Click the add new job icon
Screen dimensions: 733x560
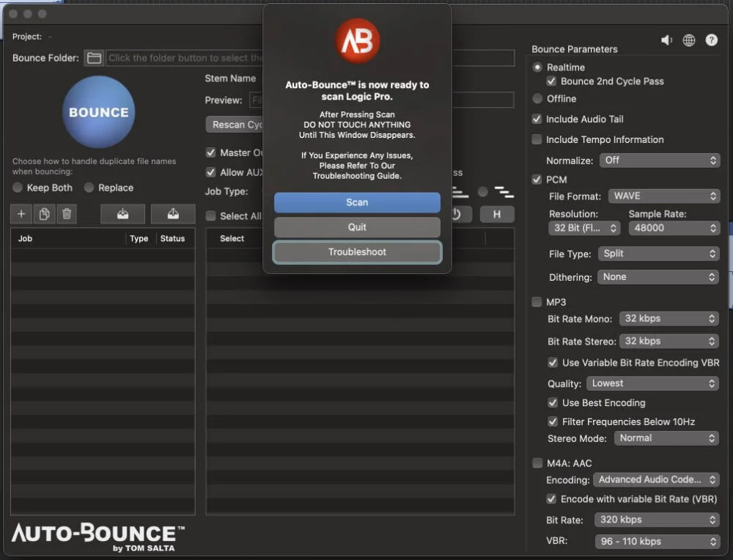coord(21,213)
